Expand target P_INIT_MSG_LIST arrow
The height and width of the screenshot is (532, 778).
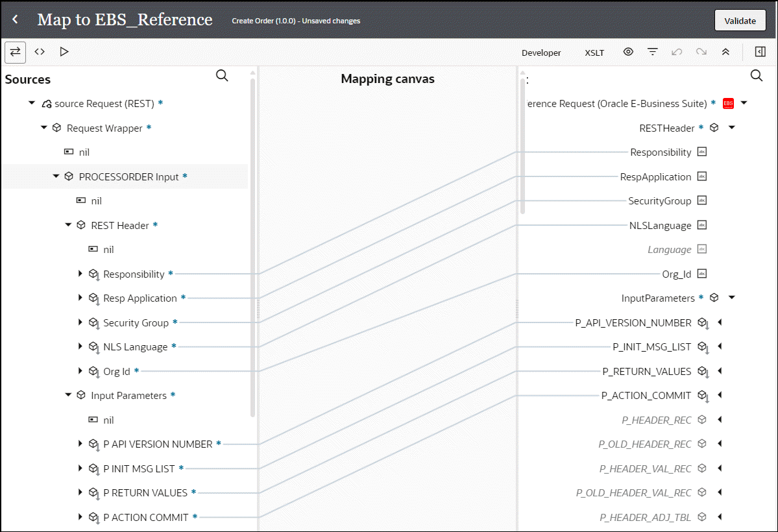pos(720,346)
